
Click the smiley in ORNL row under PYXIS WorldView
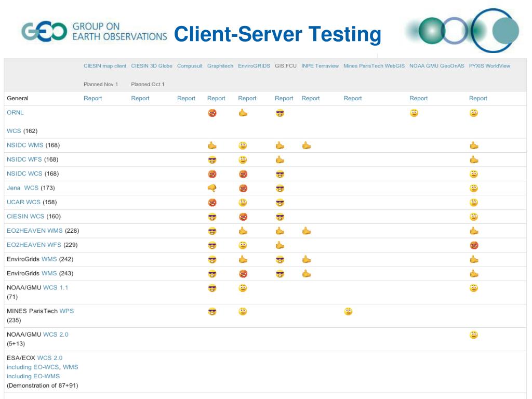pyautogui.click(x=474, y=113)
